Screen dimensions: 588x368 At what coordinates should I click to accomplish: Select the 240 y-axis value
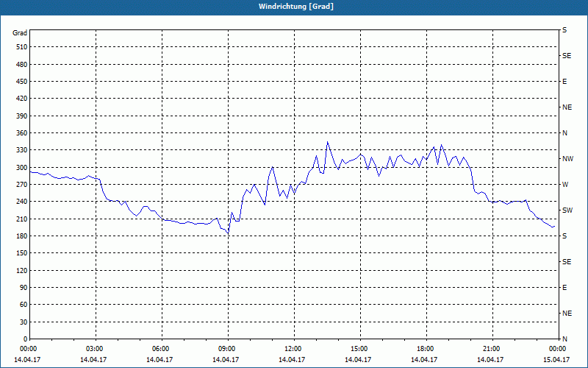coord(22,202)
